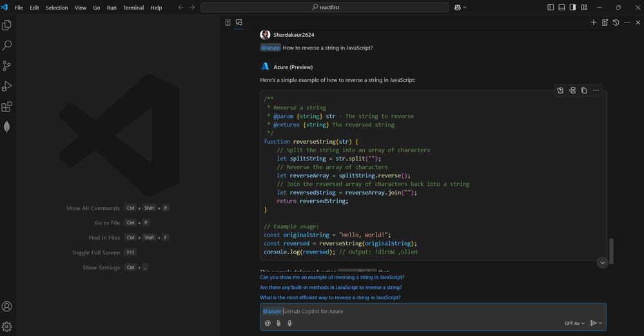644x336 pixels.
Task: Click the @ mention icon in chat input
Action: (268, 323)
